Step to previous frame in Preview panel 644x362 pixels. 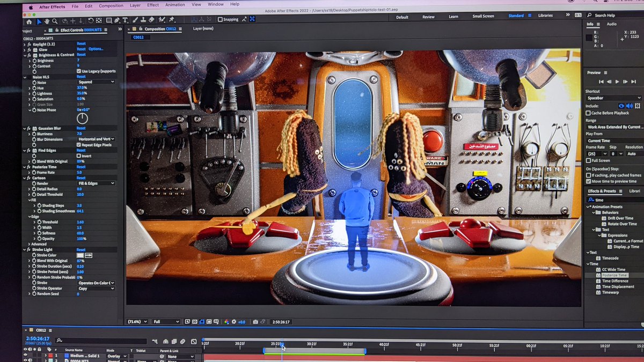(609, 82)
